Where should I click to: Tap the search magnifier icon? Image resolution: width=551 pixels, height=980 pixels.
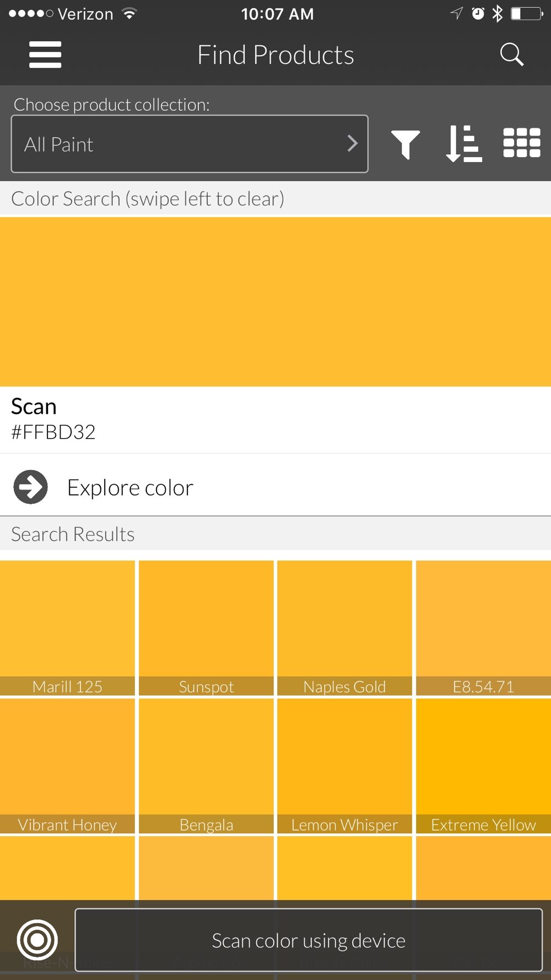pyautogui.click(x=511, y=55)
